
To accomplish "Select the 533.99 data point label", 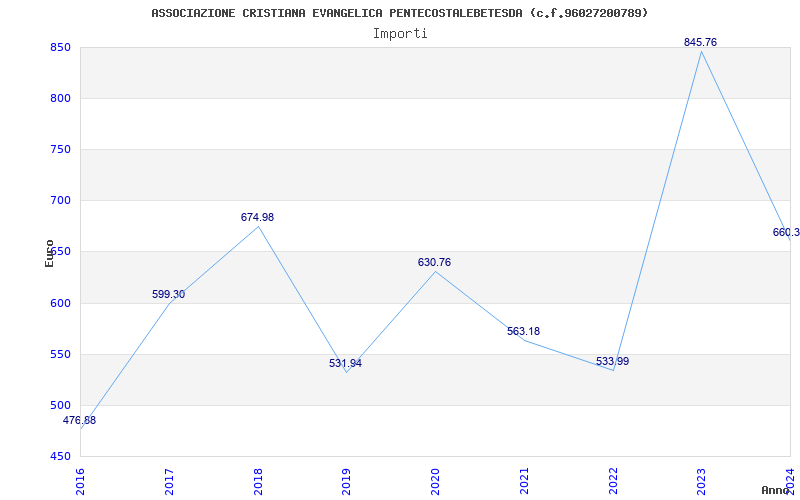I will tap(612, 361).
